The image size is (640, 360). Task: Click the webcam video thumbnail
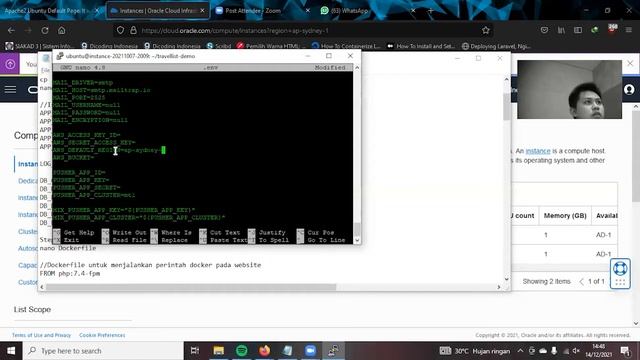pyautogui.click(x=569, y=89)
